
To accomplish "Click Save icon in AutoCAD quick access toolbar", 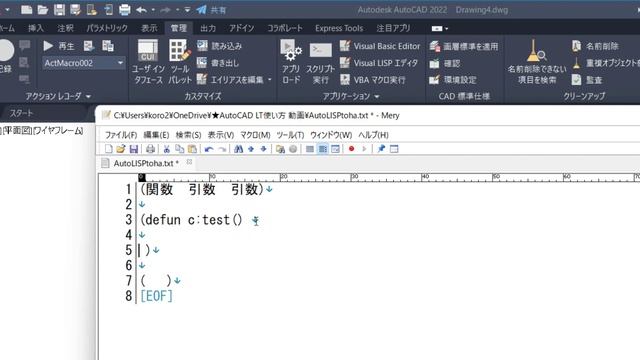I will [x=59, y=9].
